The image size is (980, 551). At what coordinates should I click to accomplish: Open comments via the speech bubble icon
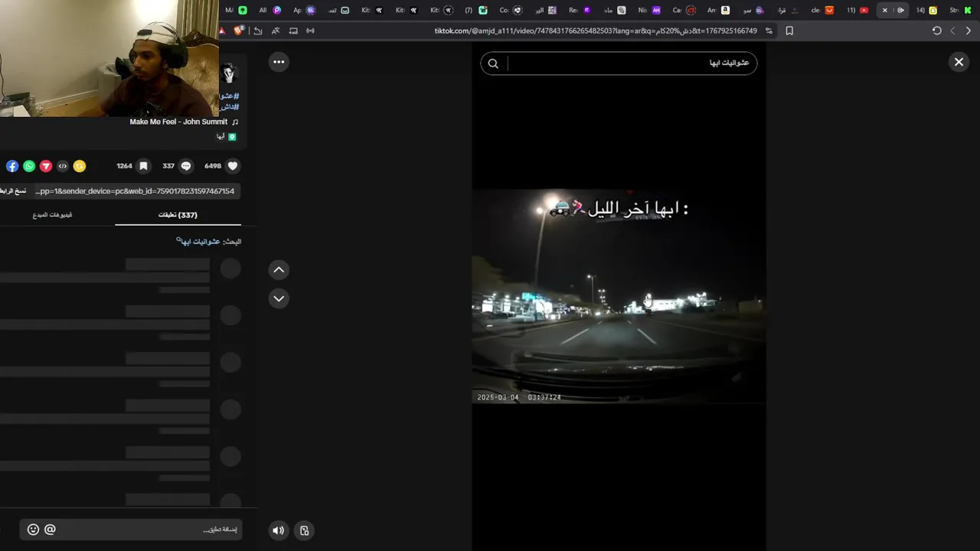185,165
